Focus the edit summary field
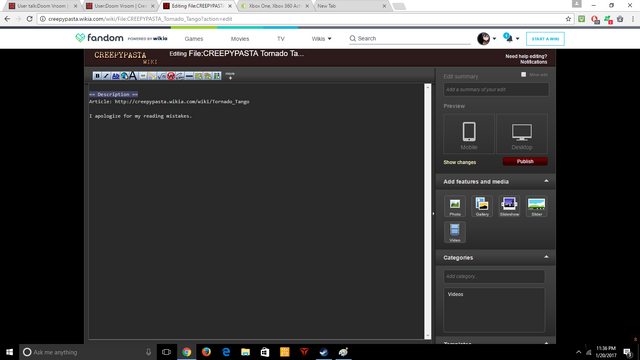640x360 pixels. (496, 89)
